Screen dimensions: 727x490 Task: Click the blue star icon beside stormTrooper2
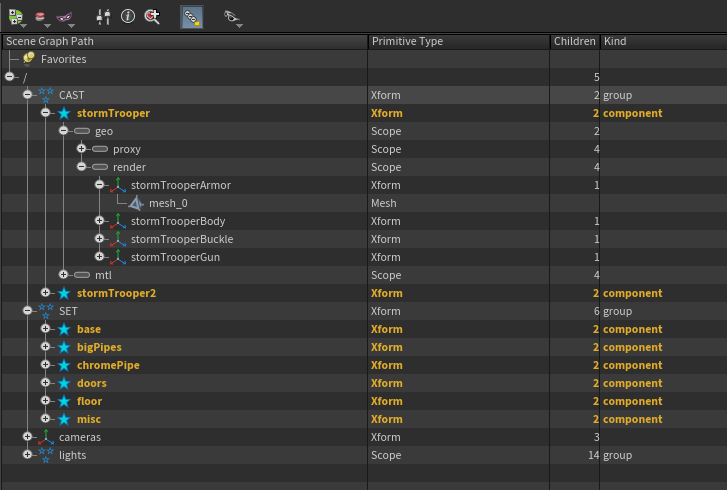(x=64, y=293)
